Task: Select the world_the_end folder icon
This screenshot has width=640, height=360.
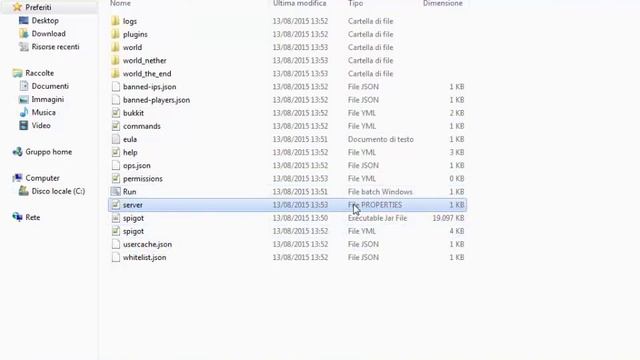Action: click(x=116, y=73)
